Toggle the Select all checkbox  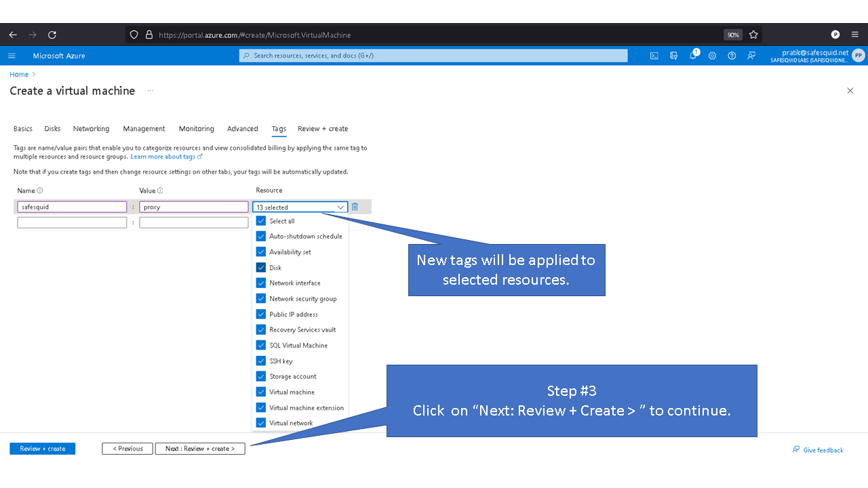pos(261,221)
